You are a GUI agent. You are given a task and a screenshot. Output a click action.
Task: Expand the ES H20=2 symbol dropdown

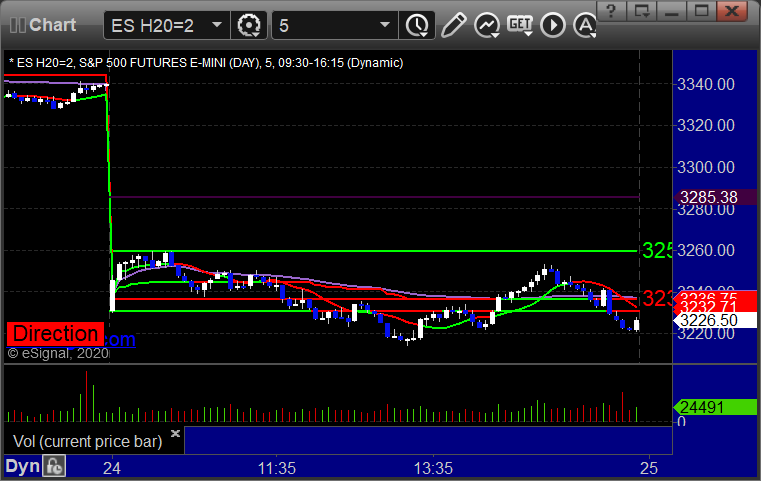point(217,23)
